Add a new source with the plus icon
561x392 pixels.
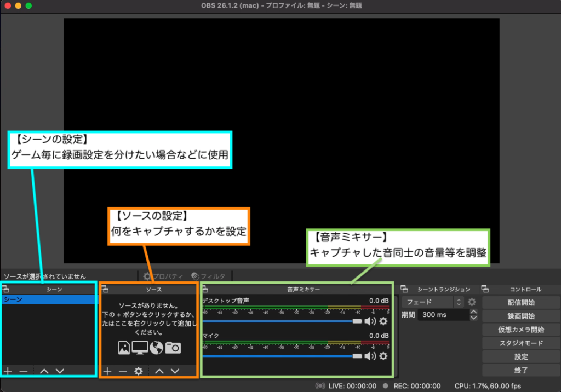(107, 371)
